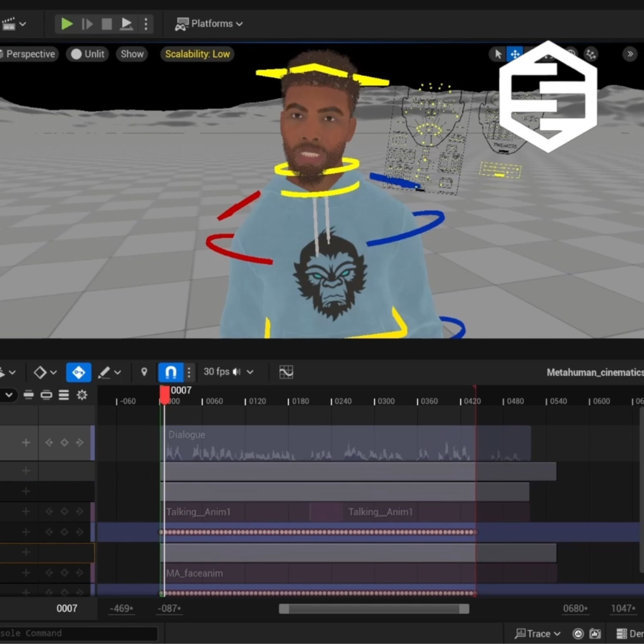This screenshot has height=644, width=644.
Task: Activate the Select mode cursor tool
Action: (x=498, y=54)
